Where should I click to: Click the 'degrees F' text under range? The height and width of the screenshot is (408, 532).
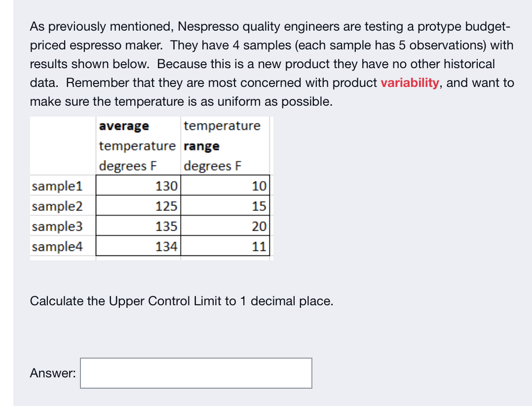(x=212, y=166)
